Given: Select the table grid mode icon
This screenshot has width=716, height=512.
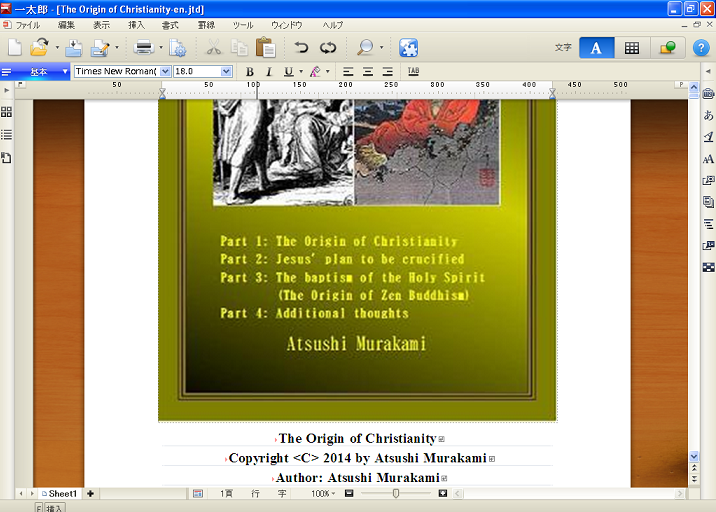Looking at the screenshot, I should tap(632, 47).
